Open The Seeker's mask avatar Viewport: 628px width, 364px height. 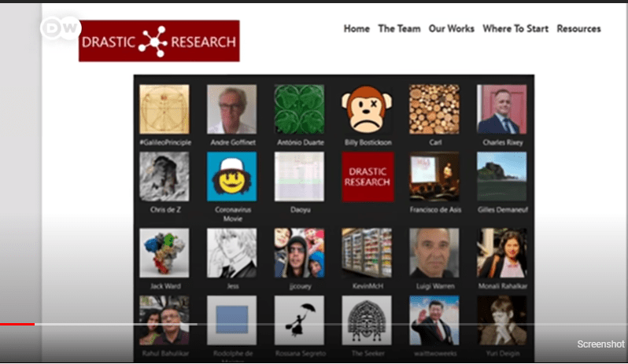tap(367, 321)
